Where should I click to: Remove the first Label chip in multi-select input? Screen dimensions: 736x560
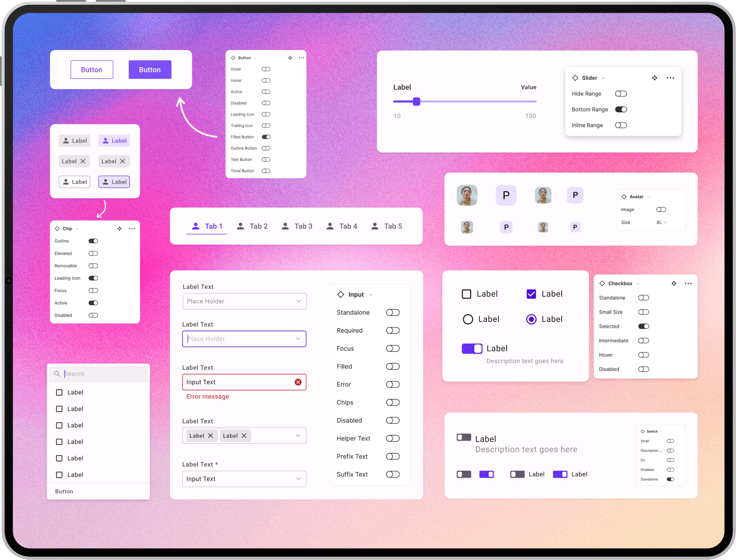point(210,436)
